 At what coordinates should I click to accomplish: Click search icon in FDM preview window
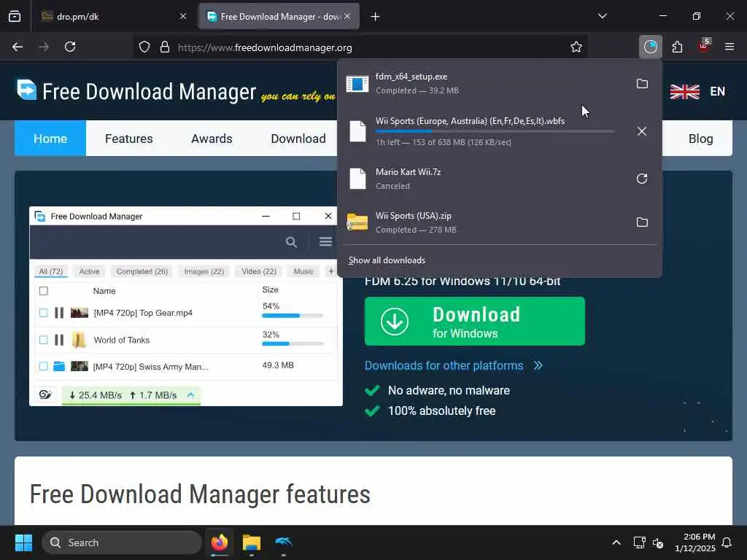click(291, 242)
